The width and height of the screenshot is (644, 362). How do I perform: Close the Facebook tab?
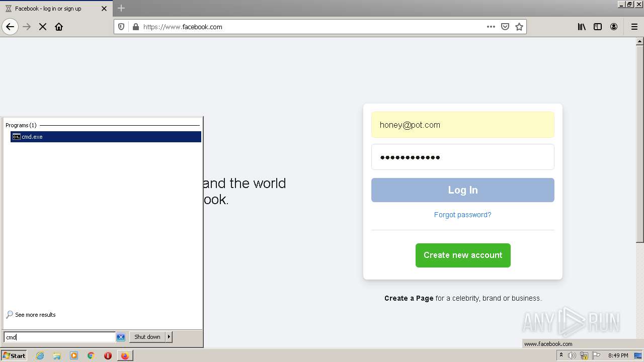click(104, 9)
